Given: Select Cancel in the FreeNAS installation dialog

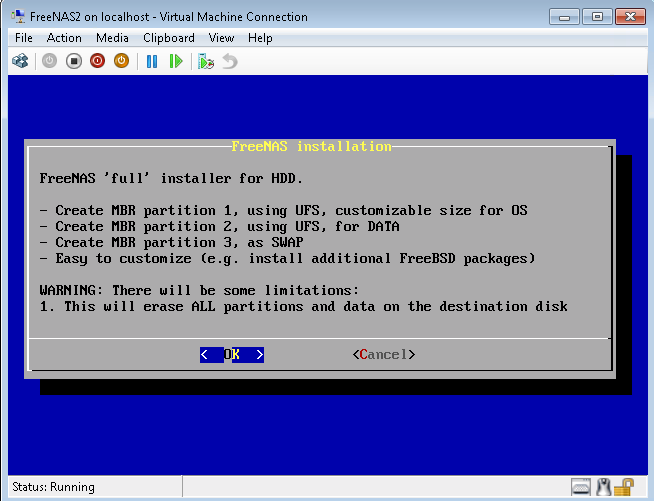Looking at the screenshot, I should click(x=383, y=354).
